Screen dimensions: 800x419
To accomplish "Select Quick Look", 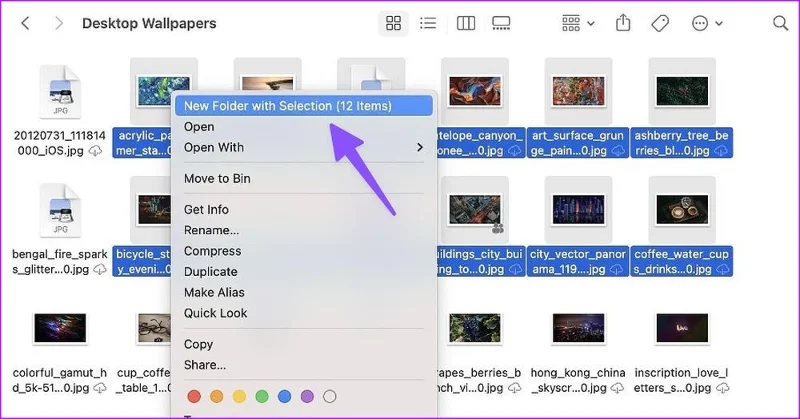I will coord(304,313).
